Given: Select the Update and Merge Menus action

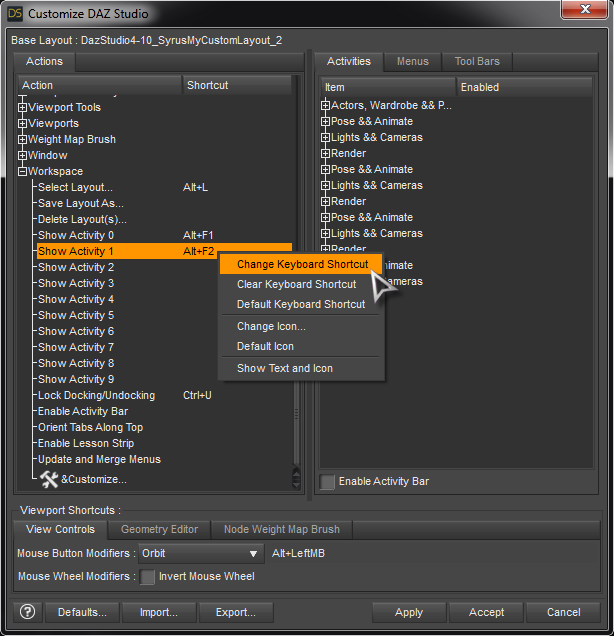Looking at the screenshot, I should click(x=99, y=460).
